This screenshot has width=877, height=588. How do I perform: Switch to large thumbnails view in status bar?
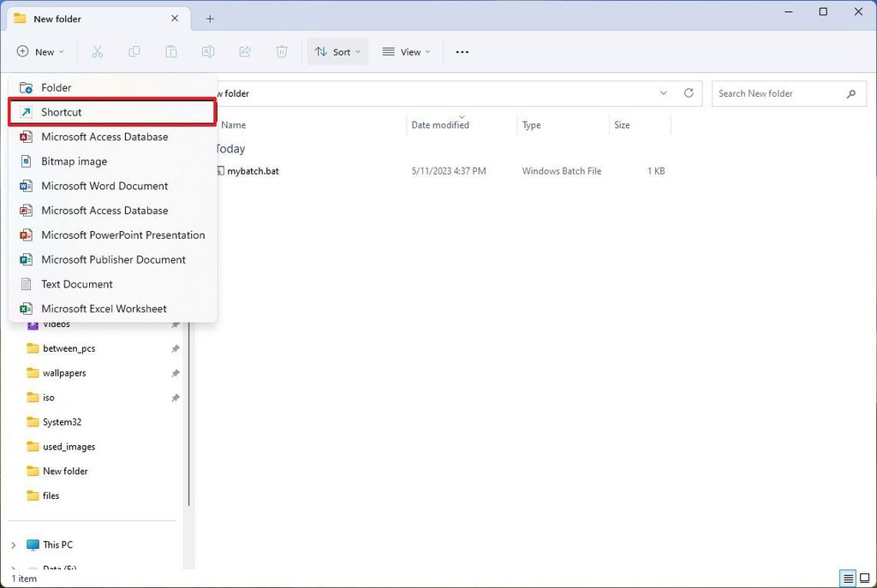point(865,579)
